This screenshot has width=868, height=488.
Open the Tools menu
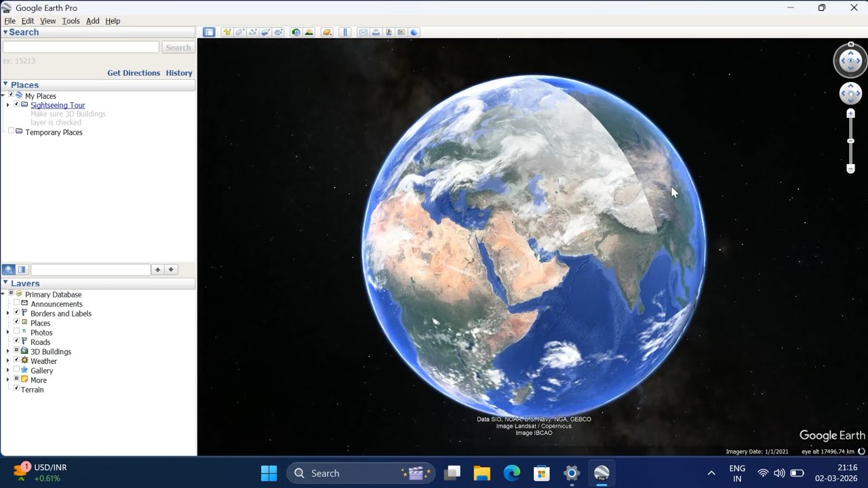(71, 21)
